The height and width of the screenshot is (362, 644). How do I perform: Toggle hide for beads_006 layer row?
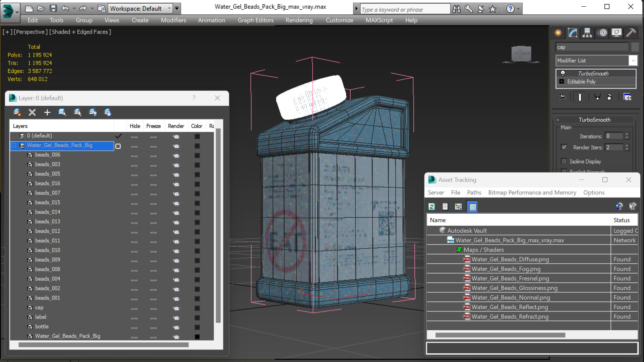click(134, 156)
